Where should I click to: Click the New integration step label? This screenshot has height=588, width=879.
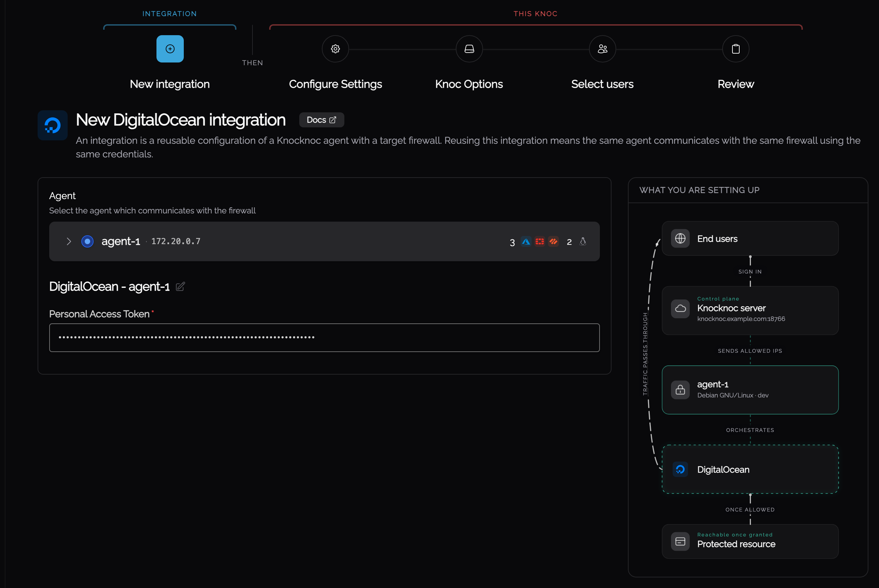170,84
